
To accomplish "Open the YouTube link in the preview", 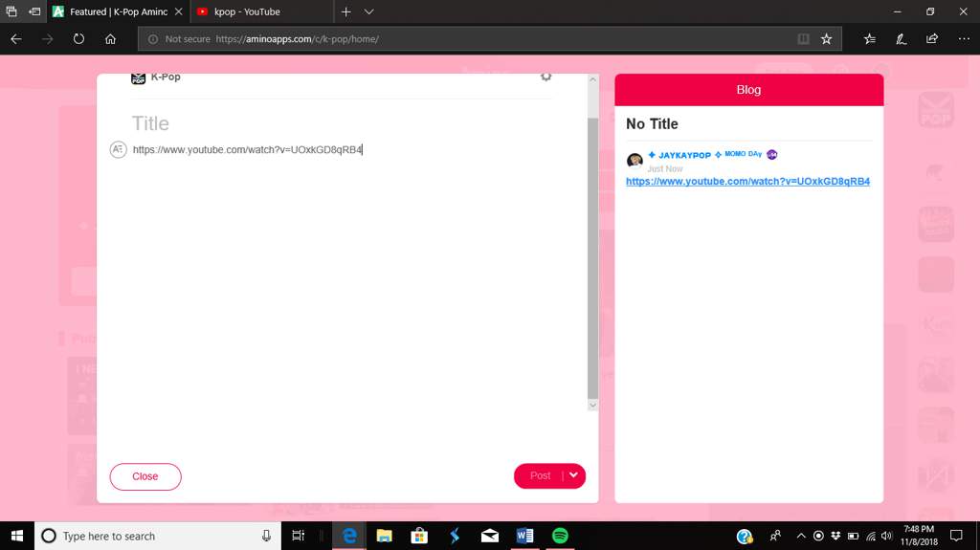I will click(747, 182).
